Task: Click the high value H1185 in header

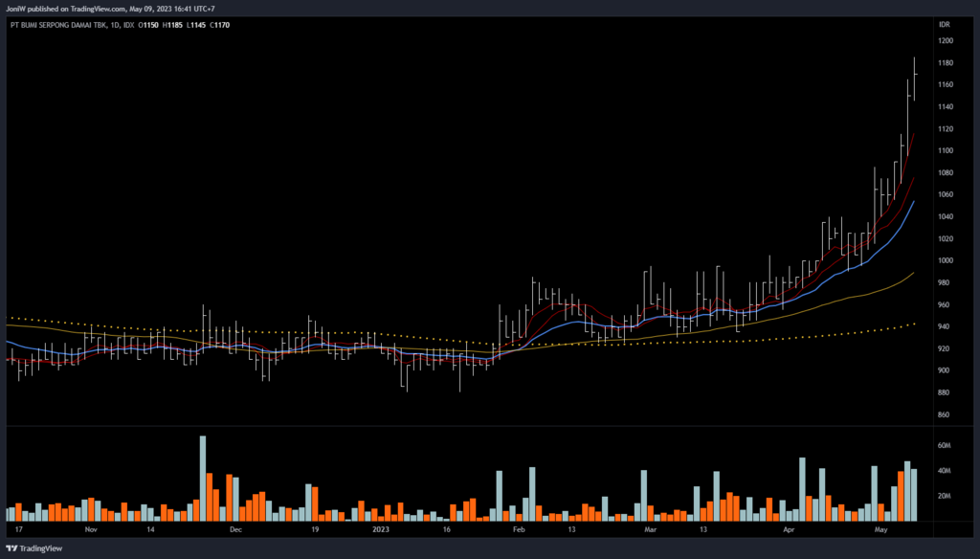Action: [170, 24]
